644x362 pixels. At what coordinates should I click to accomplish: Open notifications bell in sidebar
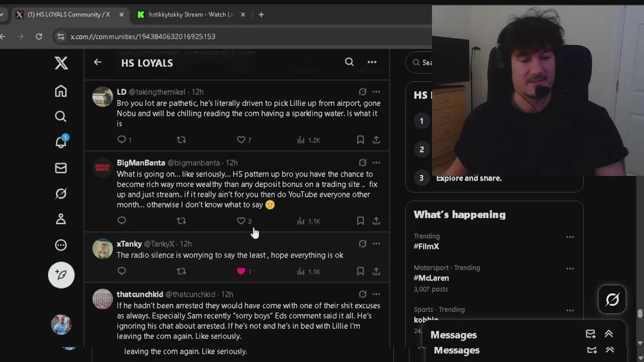coord(61,142)
